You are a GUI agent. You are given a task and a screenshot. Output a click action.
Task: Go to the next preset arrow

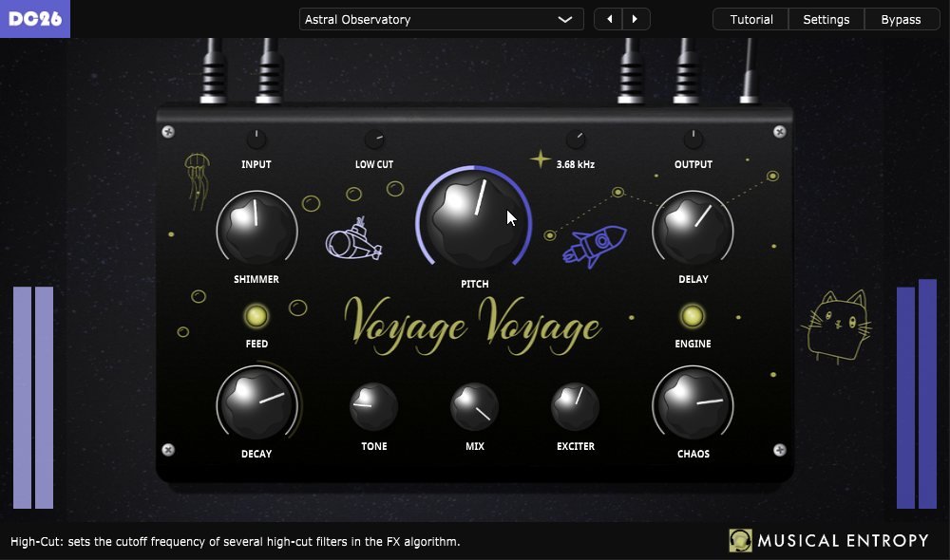(636, 19)
